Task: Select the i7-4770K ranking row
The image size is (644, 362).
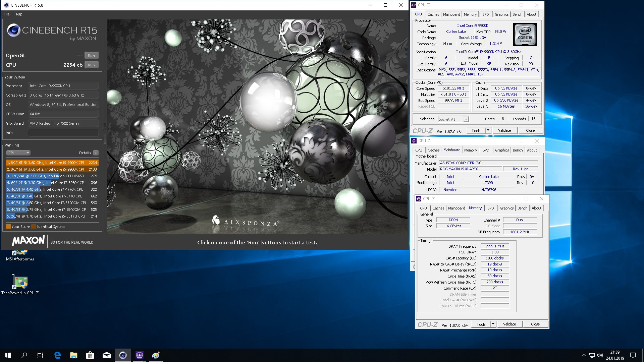Action: (x=52, y=189)
